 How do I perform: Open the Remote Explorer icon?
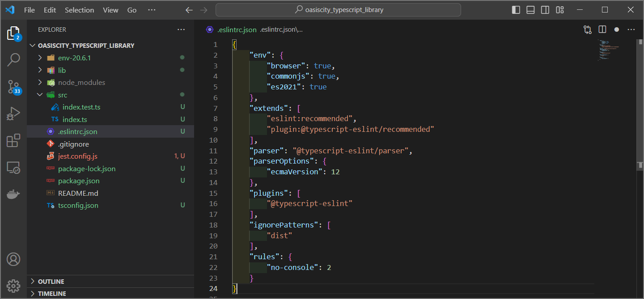tap(13, 168)
